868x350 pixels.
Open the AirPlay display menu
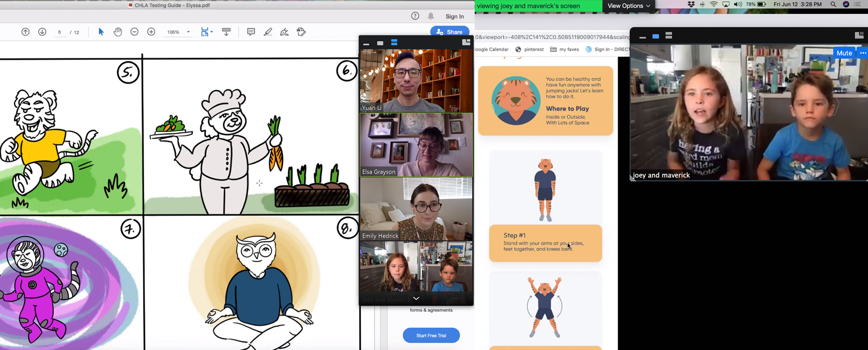726,4
